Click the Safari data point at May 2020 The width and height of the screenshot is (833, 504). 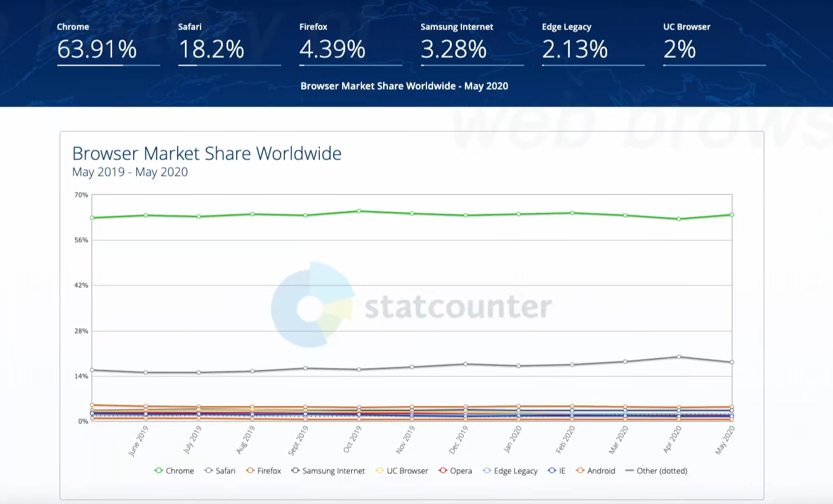click(x=732, y=362)
